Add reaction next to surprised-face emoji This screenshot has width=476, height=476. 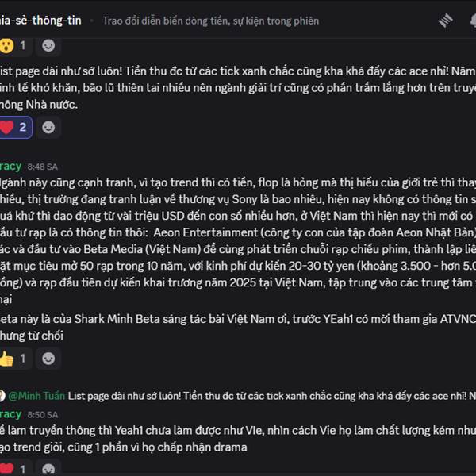(x=49, y=45)
